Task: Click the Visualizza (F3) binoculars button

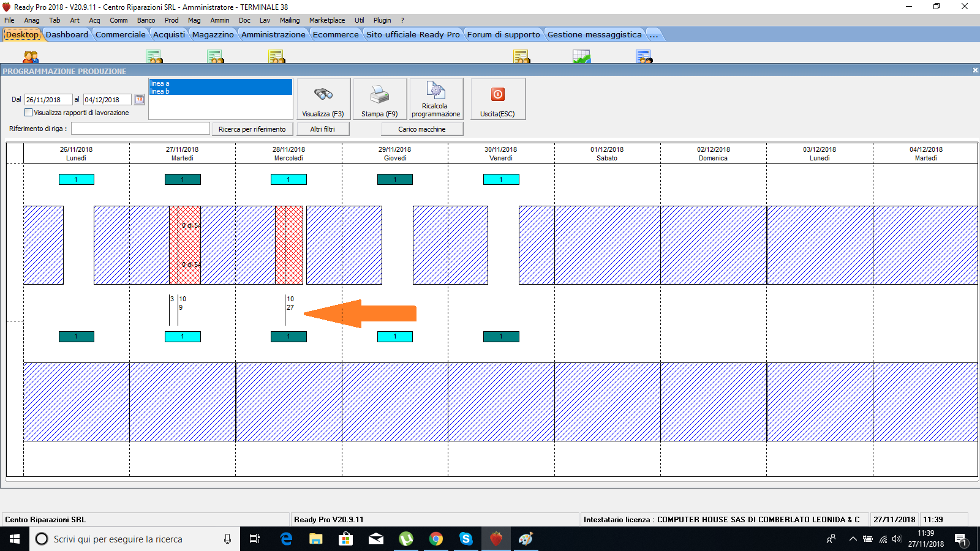Action: pyautogui.click(x=323, y=99)
